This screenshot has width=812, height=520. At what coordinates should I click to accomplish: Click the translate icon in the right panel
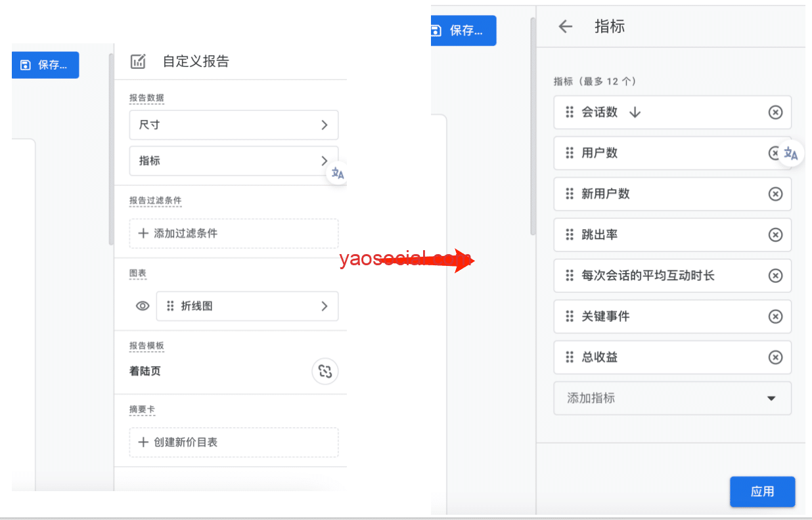click(791, 154)
